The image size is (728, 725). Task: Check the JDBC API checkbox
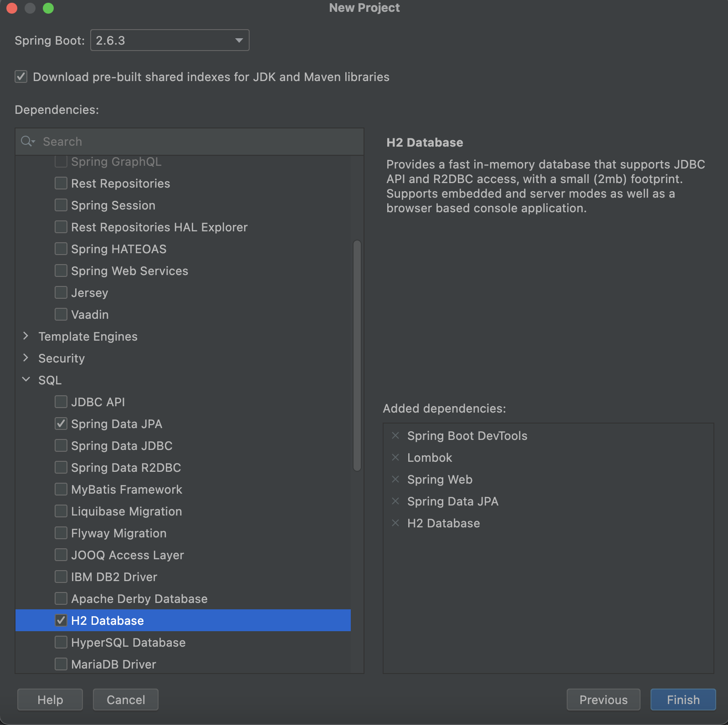tap(61, 402)
